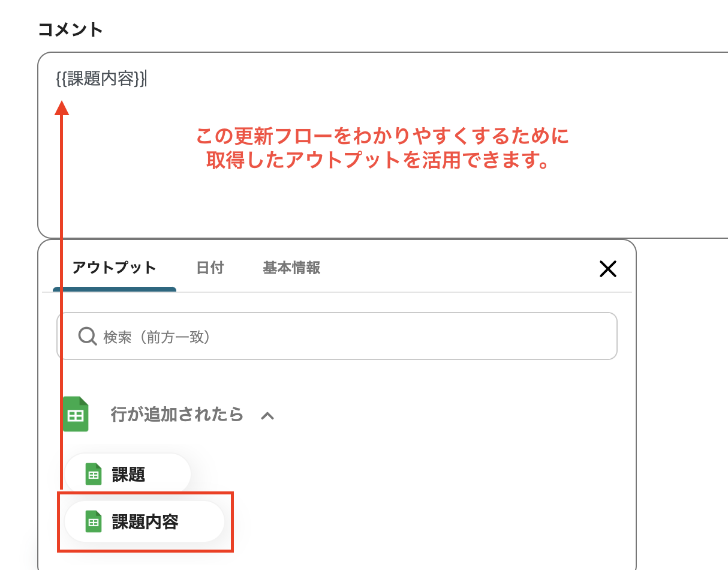
Task: Choose the 課題内容 output chip
Action: [x=145, y=522]
